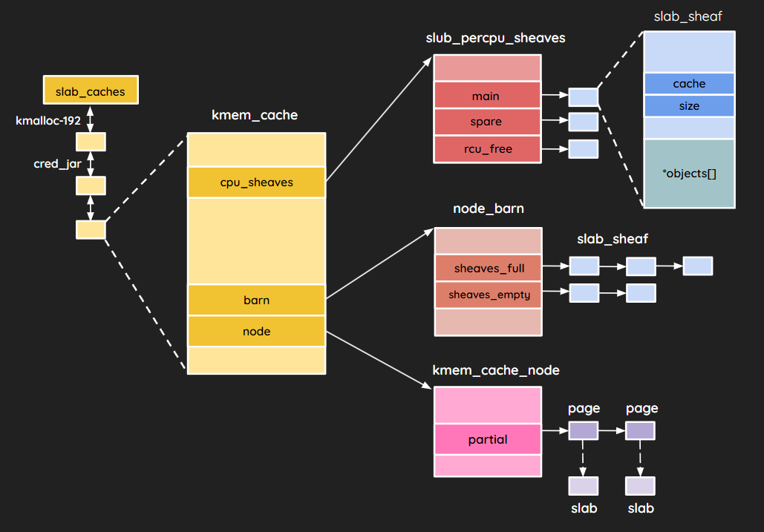Select the cpu_sheaves field in kmem_cache
764x532 pixels.
coord(256,183)
